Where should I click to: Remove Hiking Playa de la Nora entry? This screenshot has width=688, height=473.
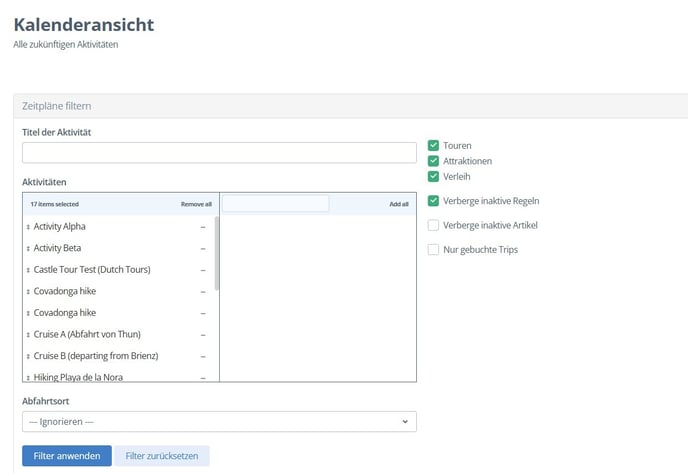pyautogui.click(x=203, y=377)
